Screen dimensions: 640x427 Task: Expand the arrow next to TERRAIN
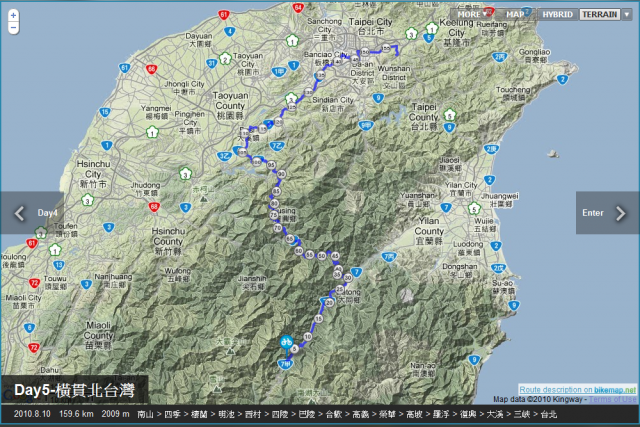pos(627,14)
